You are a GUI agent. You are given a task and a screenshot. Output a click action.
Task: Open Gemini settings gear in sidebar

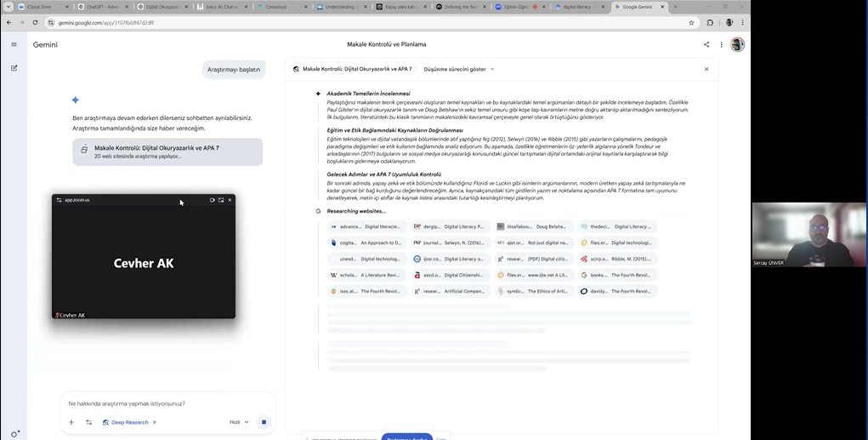tap(14, 434)
